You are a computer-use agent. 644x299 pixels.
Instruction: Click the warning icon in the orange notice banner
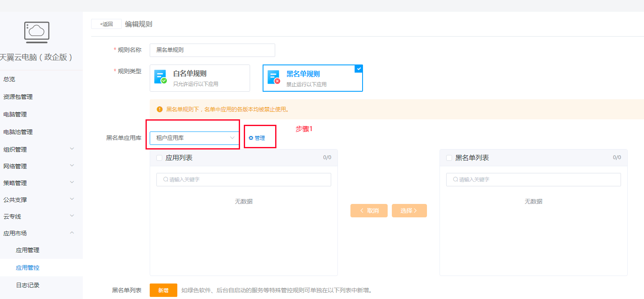[159, 109]
